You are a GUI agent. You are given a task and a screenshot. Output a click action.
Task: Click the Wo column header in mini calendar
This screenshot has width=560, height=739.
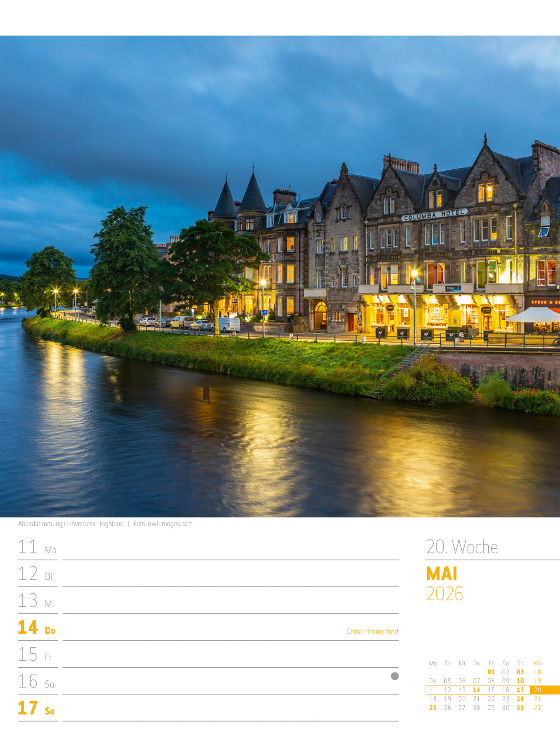[x=537, y=663]
